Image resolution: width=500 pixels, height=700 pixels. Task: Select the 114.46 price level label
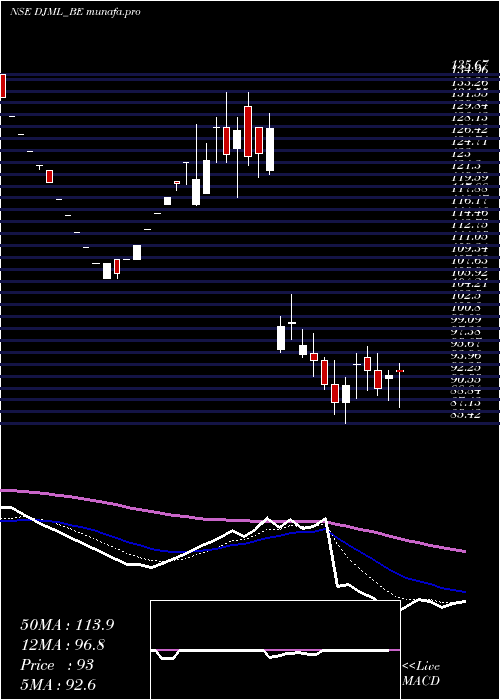coord(470,212)
